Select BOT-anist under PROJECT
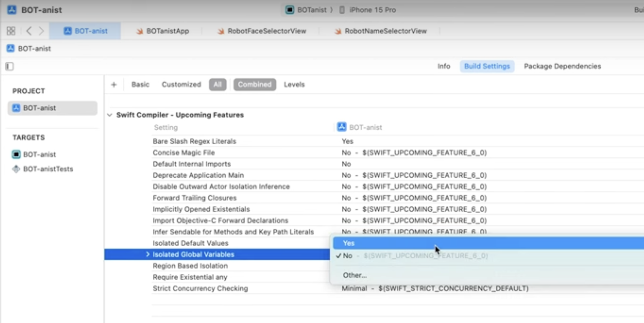644x323 pixels. click(x=52, y=108)
